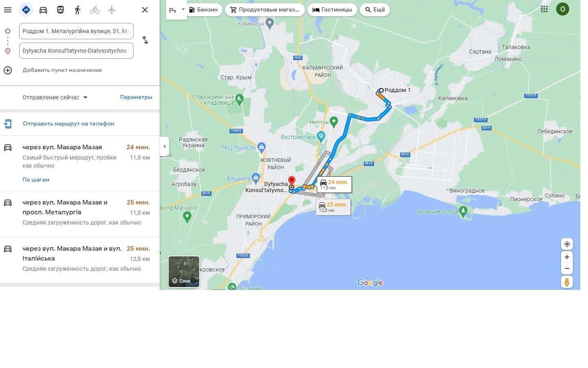Collapse the side directions panel
Screen dimensions: 588x368
164,146
